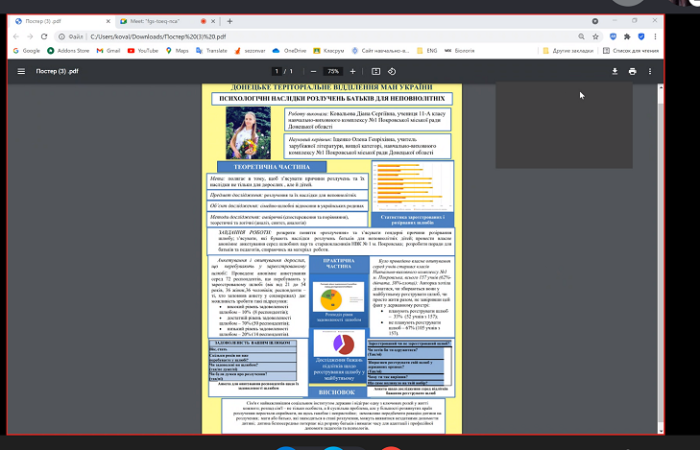Open the Gmail bookmark
The image size is (700, 450).
(x=108, y=50)
